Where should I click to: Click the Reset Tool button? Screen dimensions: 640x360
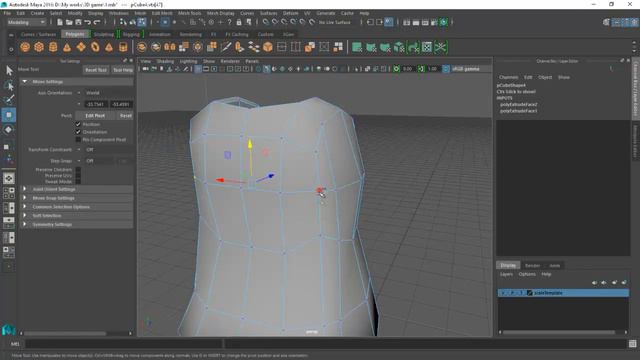tap(96, 70)
